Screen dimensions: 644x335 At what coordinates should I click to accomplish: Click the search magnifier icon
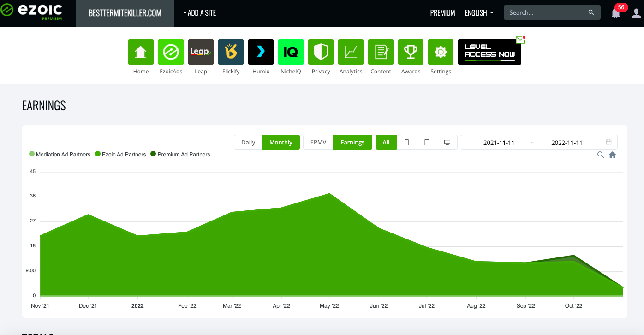click(591, 13)
